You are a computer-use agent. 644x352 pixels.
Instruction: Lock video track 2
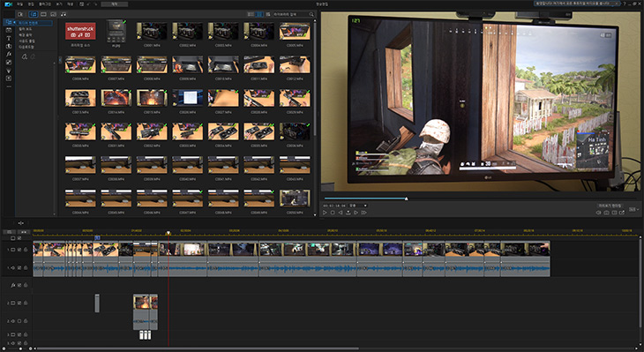pos(26,303)
